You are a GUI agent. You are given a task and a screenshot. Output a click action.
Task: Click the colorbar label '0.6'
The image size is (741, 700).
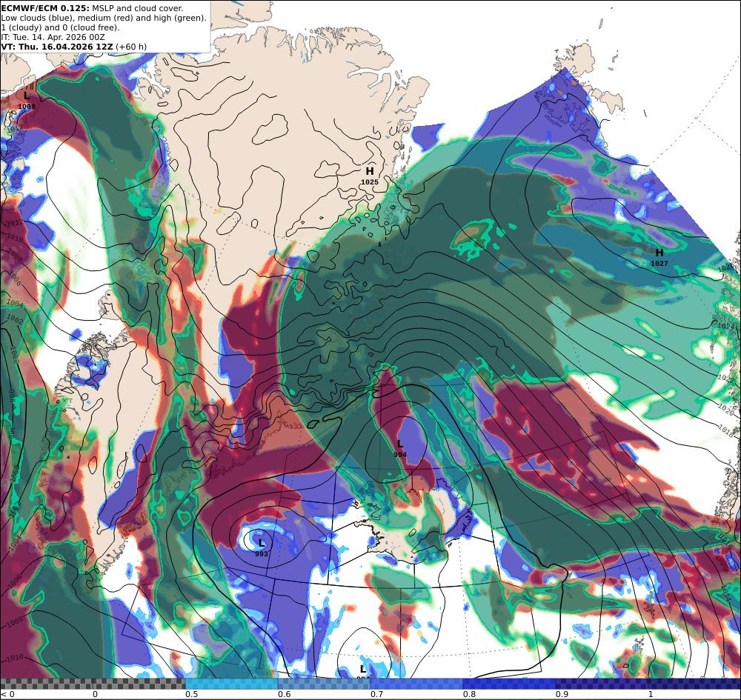[284, 694]
